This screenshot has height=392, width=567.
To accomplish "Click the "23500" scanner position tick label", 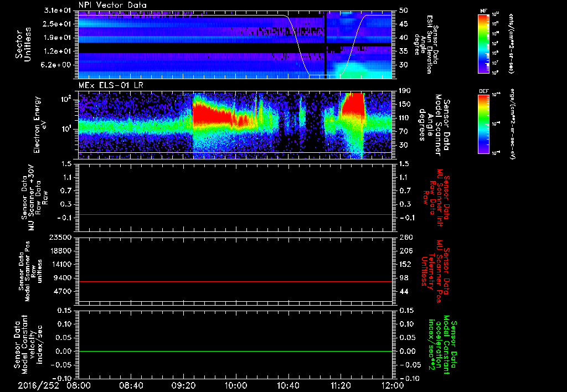I will point(60,237).
